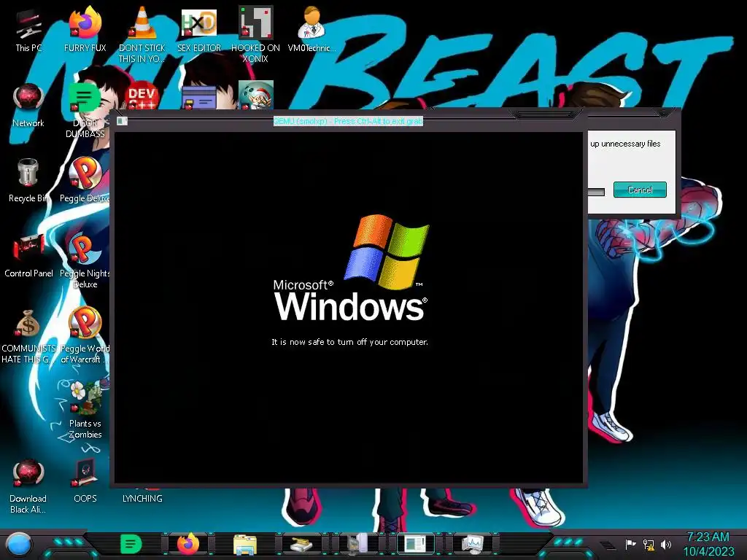Image resolution: width=747 pixels, height=560 pixels.
Task: Click the cleanup dialog progress bar
Action: click(x=597, y=192)
